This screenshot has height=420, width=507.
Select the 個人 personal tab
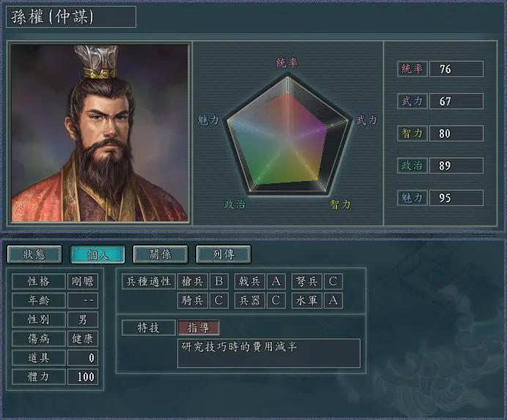97,254
